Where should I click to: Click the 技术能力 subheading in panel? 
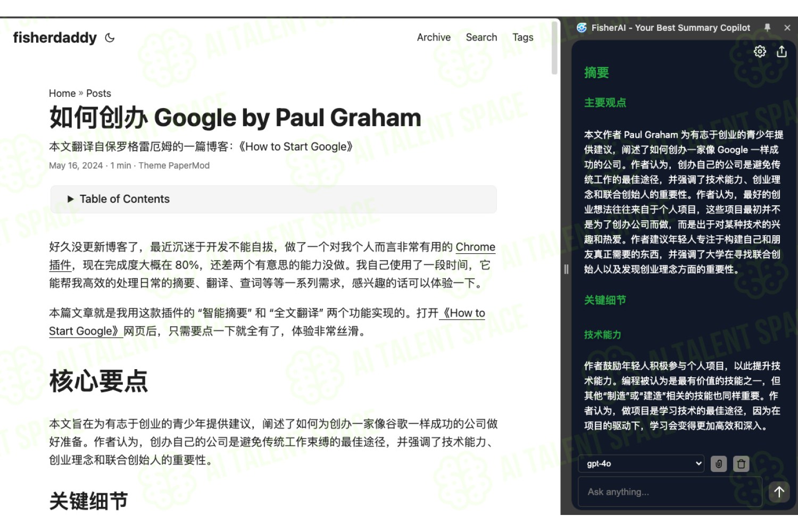pos(602,335)
